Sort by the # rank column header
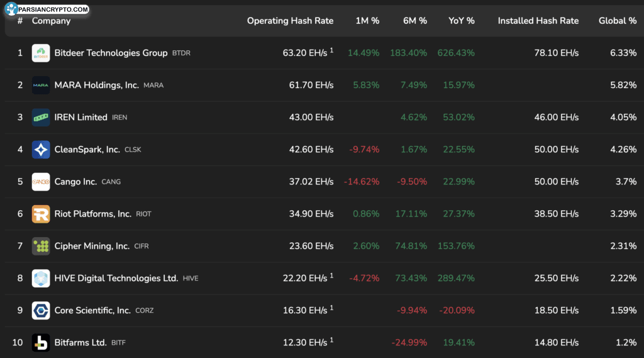The width and height of the screenshot is (644, 358). 19,21
